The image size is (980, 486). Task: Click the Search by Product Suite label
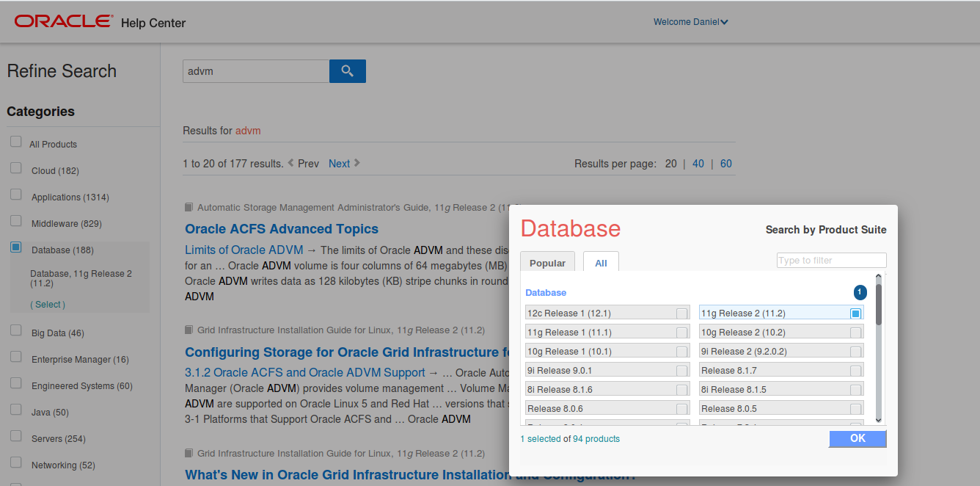coord(826,230)
